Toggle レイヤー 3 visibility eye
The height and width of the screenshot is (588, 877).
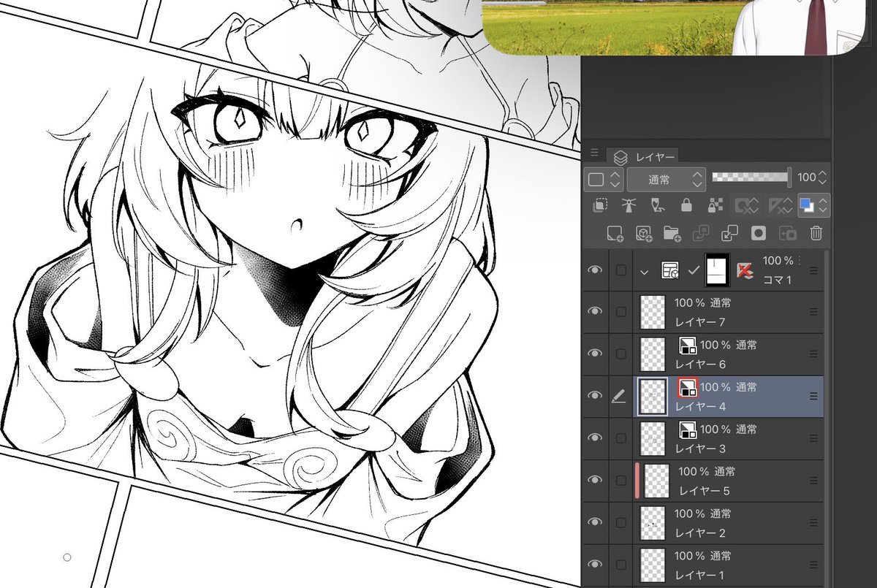pos(596,438)
